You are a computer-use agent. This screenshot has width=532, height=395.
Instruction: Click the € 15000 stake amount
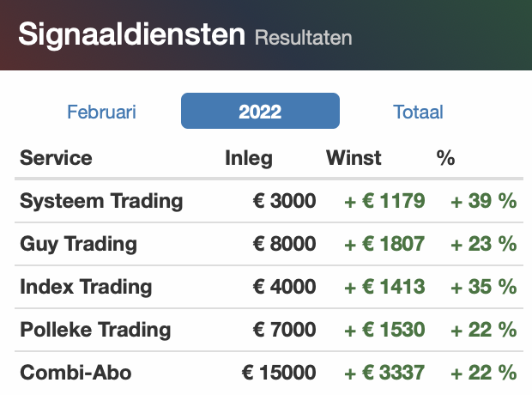click(279, 373)
